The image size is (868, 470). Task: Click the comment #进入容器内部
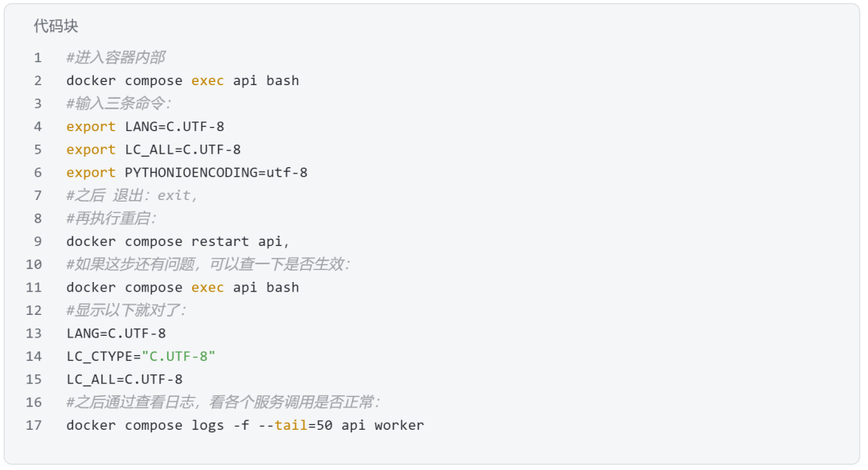116,58
